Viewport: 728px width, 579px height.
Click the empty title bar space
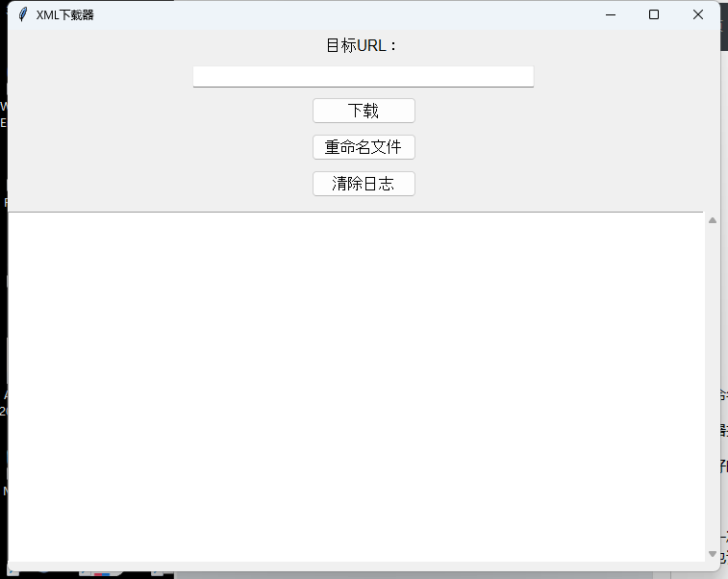[x=337, y=14]
